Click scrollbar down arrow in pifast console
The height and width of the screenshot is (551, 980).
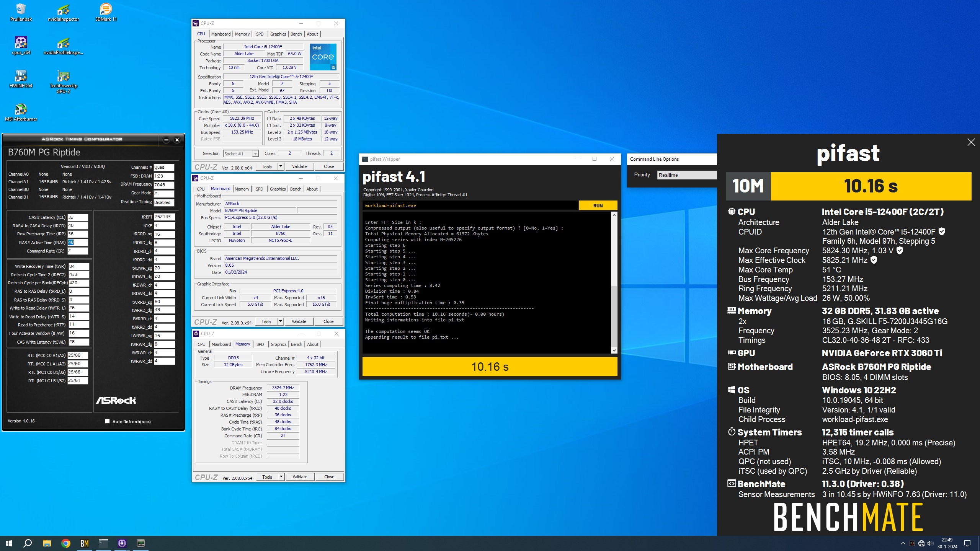pos(614,350)
